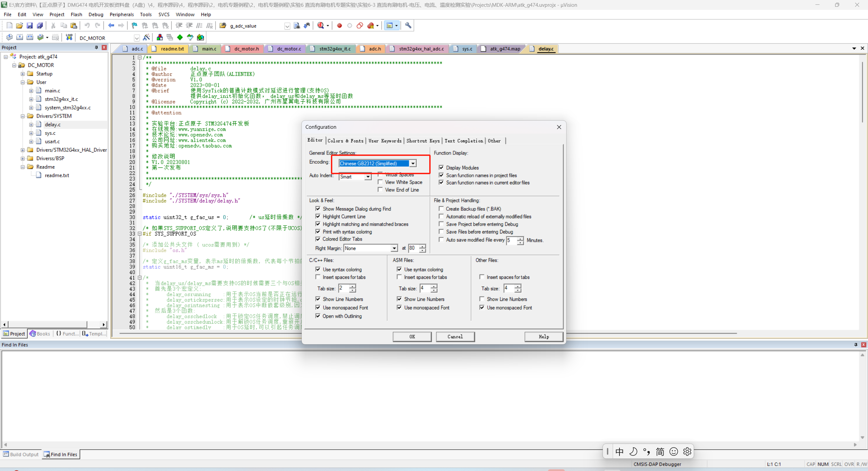The image size is (868, 471).
Task: Click the Pack Installer icon
Action: [201, 37]
